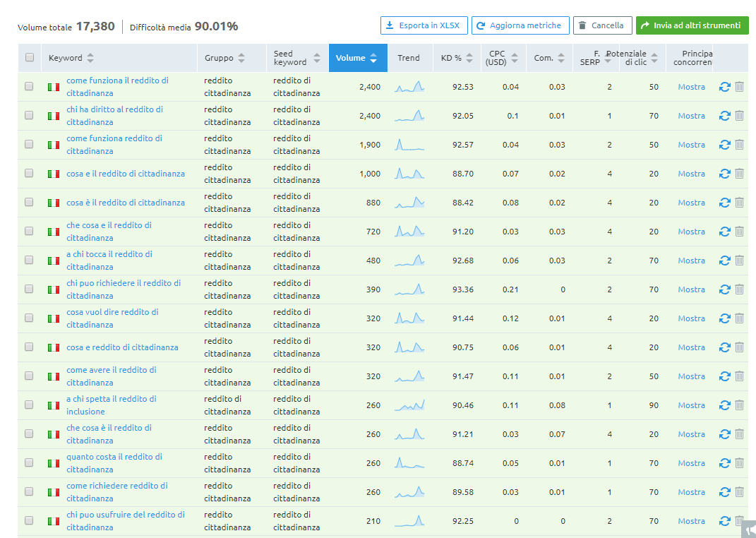Delete the 'come funziona il reddito di cittadinanza' row
Viewport: 756px width, 538px height.
tap(739, 87)
